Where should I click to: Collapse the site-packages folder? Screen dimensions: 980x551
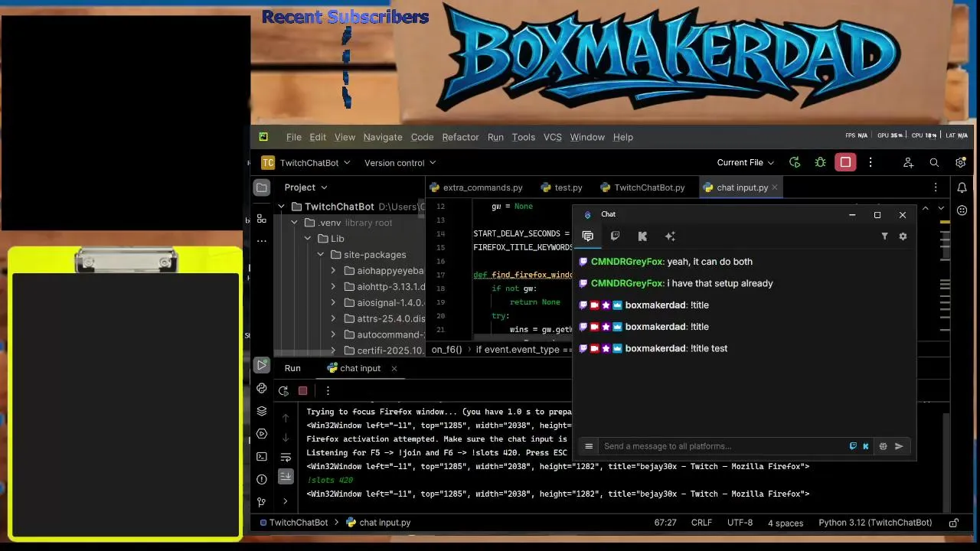point(320,255)
